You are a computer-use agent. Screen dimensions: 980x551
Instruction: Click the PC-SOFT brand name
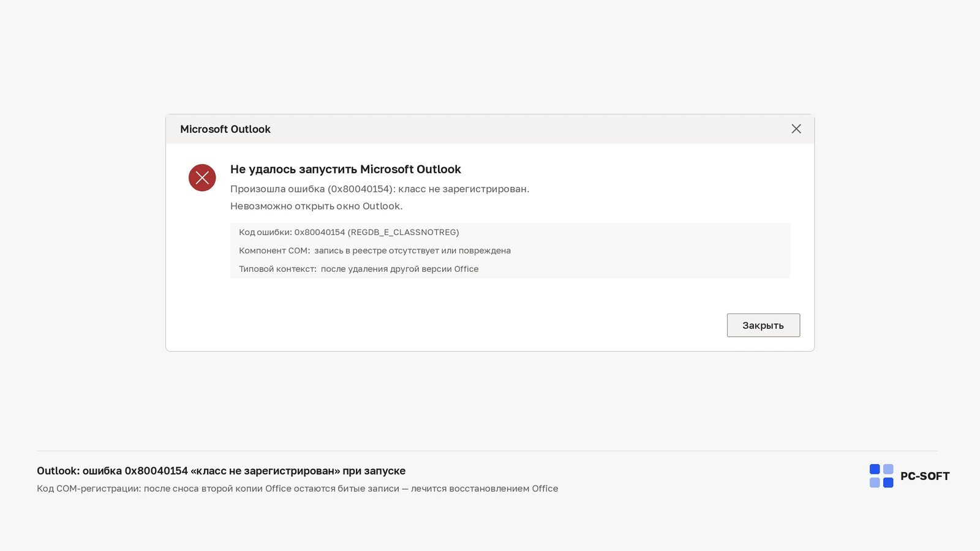[x=925, y=476]
